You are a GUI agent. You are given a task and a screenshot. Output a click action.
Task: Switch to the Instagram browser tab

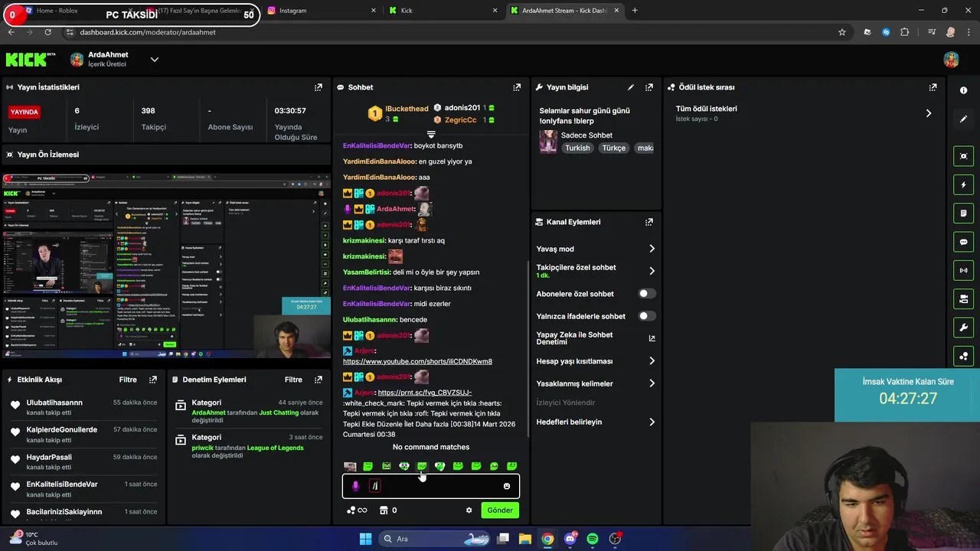[x=320, y=11]
